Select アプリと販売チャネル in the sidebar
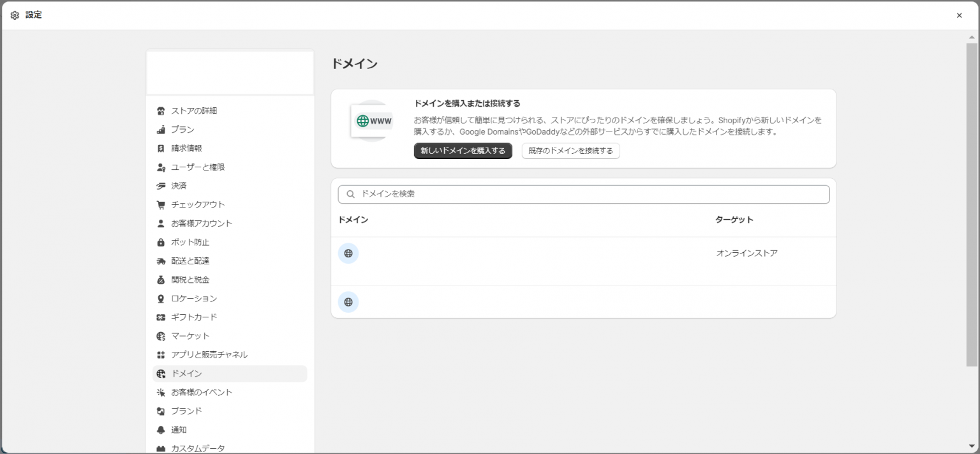980x454 pixels. [x=211, y=354]
